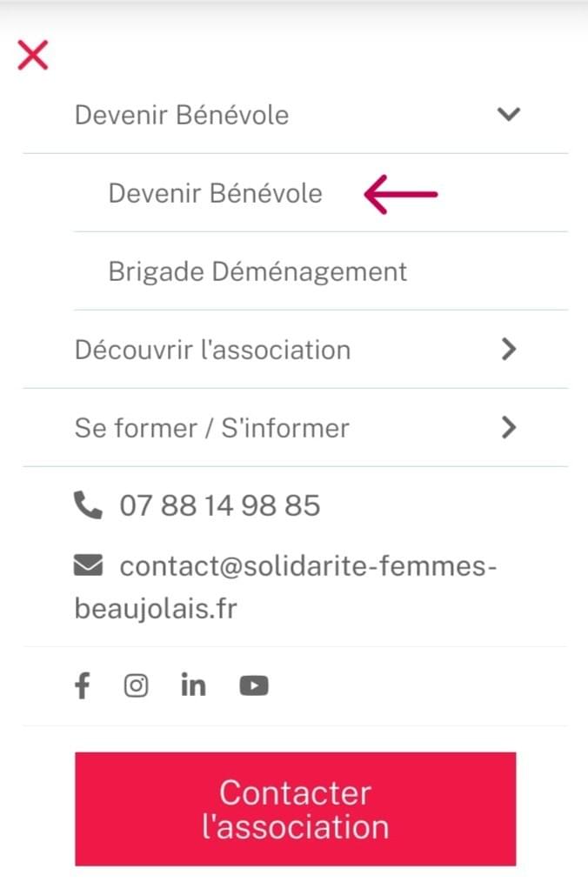Select the Découvrir l'association menu label

(x=213, y=350)
